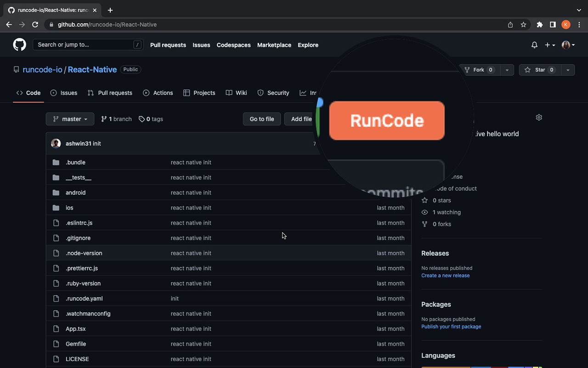Screen dimensions: 588x368
Task: Open Codespaces in top navigation
Action: click(x=234, y=45)
